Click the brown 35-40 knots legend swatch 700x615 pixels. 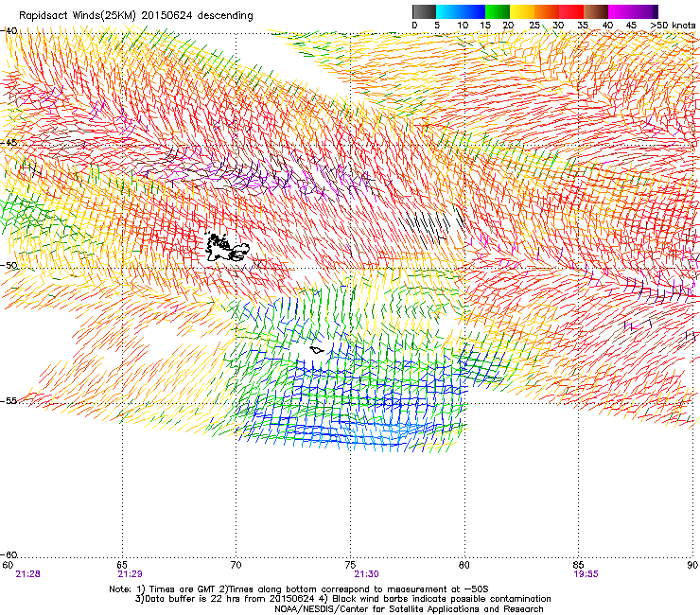[596, 11]
